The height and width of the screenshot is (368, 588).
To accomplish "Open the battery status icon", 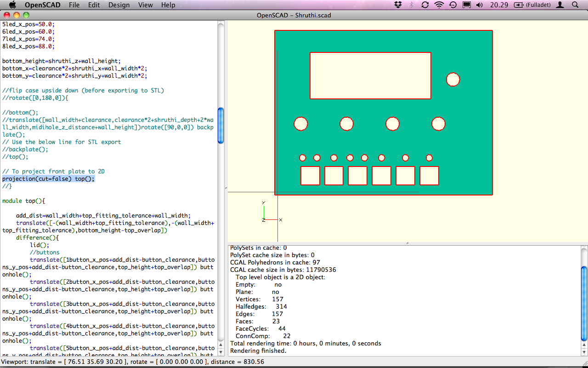I will coord(519,5).
